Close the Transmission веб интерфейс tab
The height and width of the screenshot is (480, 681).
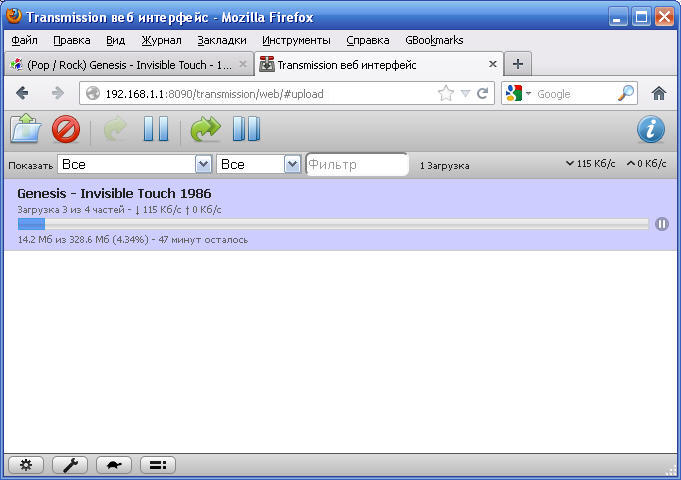tap(493, 64)
